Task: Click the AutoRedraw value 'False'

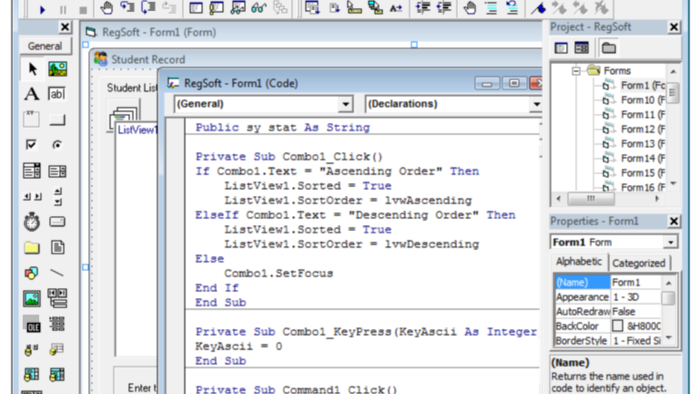Action: click(624, 311)
